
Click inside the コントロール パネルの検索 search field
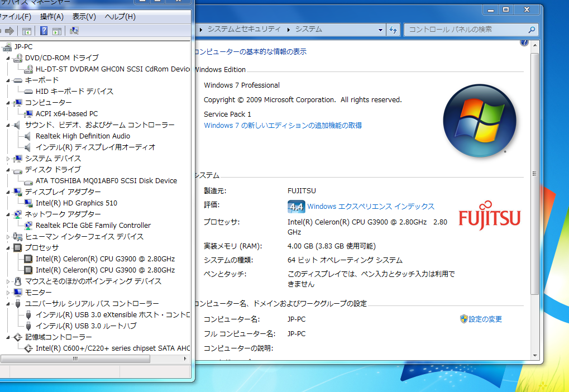[x=469, y=30]
